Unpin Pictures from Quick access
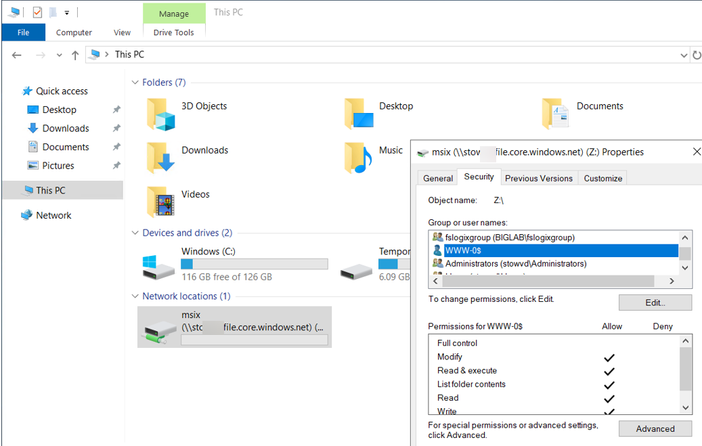 click(116, 166)
